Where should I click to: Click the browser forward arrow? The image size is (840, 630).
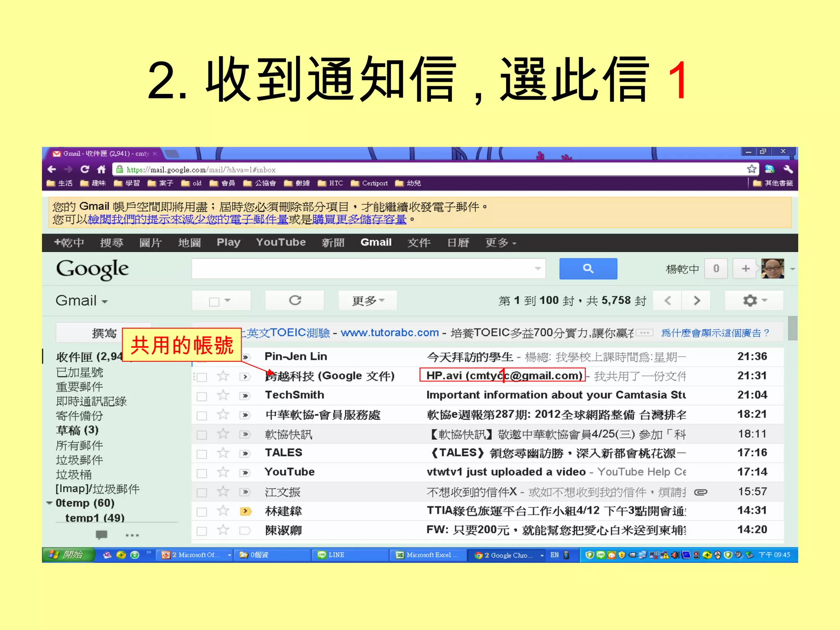click(68, 169)
